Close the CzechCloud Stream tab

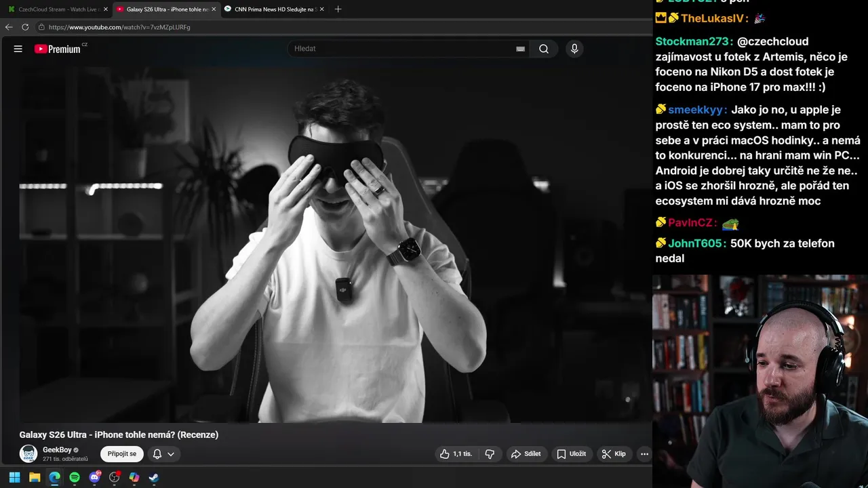105,9
